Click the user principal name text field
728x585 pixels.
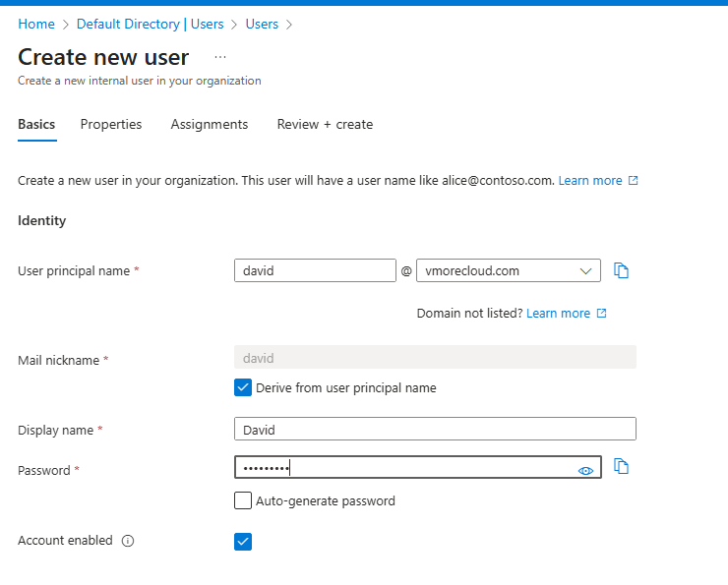[315, 270]
